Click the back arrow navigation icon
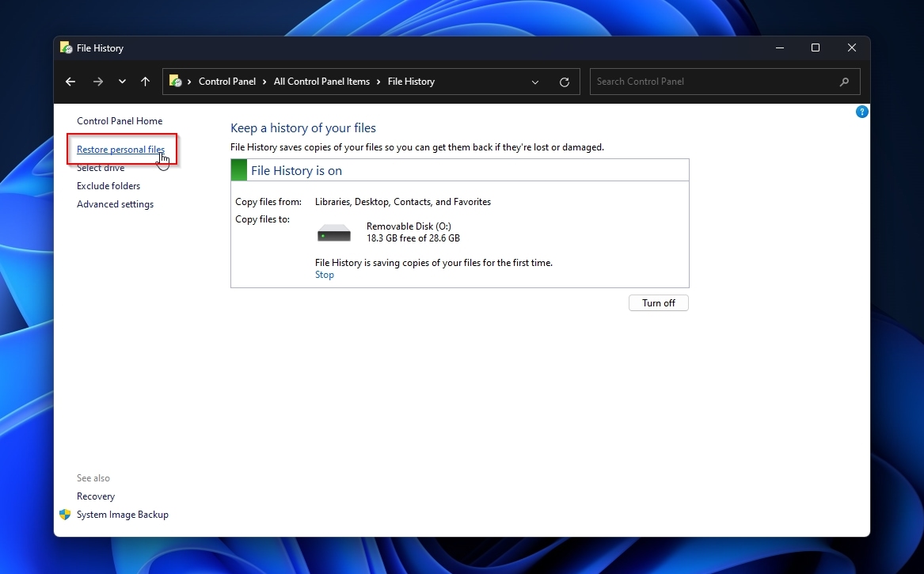 [70, 81]
